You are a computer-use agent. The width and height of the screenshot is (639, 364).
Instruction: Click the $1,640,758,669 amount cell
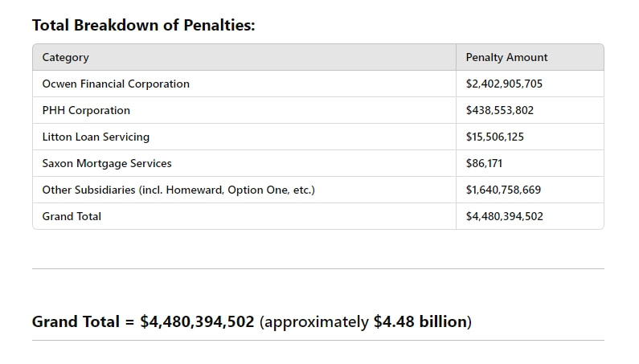[x=530, y=190]
